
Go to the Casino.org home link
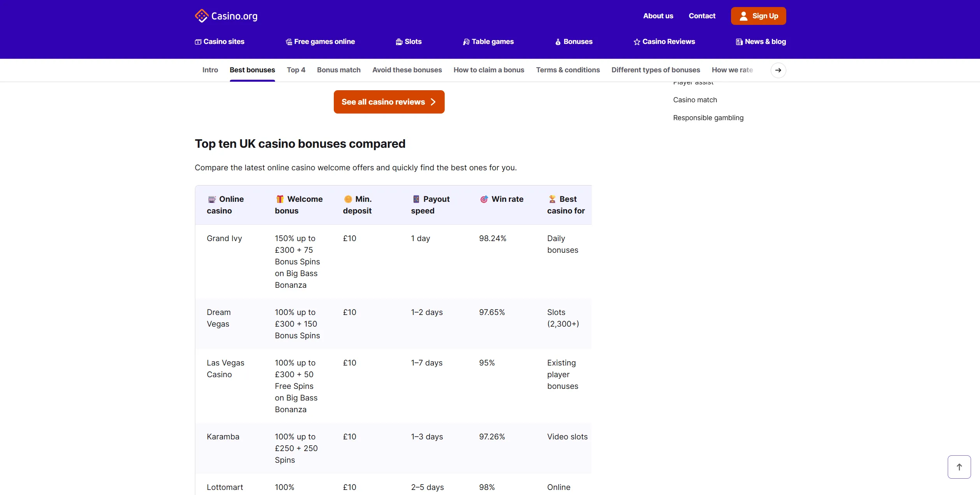[226, 16]
